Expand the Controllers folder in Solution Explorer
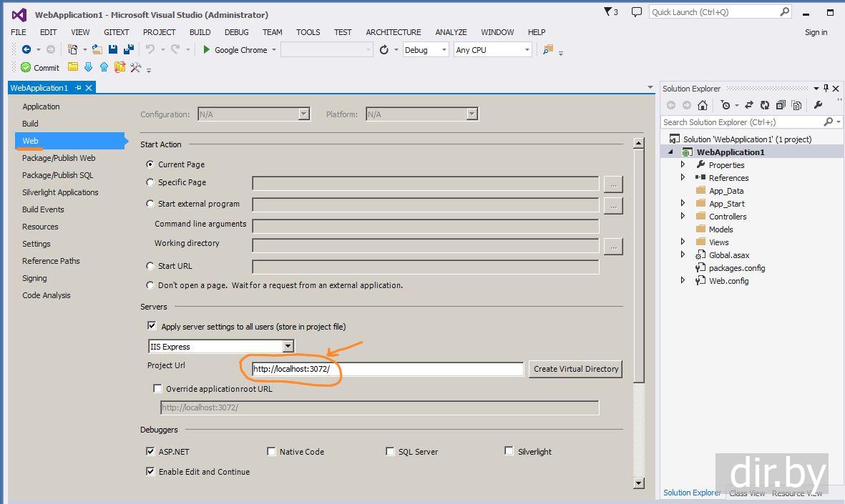 click(x=683, y=217)
